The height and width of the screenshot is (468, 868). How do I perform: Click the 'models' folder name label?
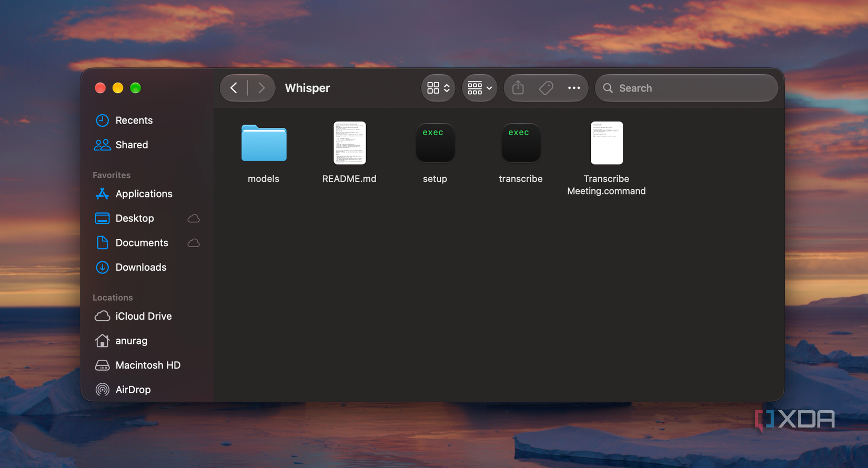[264, 179]
